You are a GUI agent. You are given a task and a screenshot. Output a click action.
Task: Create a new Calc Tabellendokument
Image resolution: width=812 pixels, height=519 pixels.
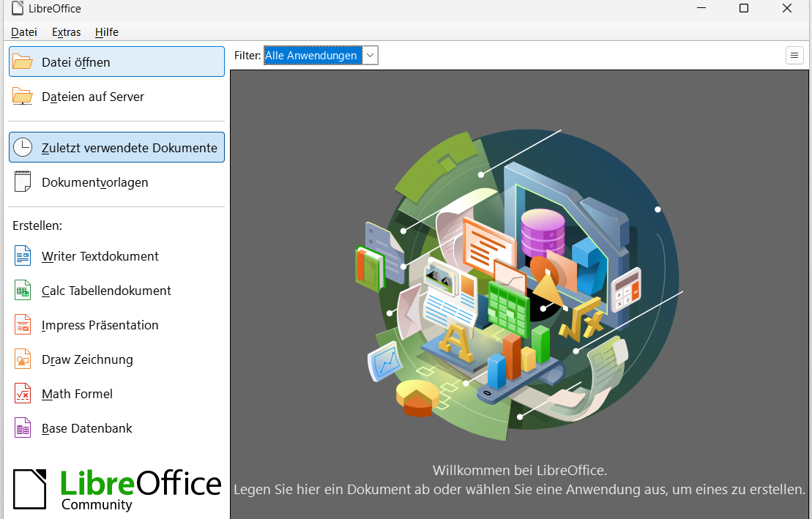pos(106,291)
